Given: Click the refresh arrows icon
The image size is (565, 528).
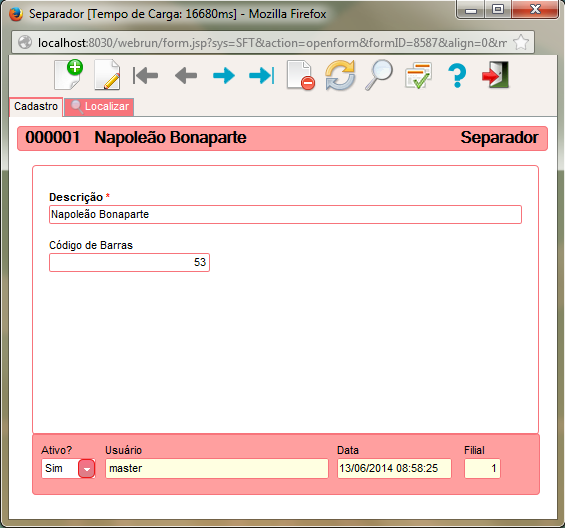Looking at the screenshot, I should coord(340,75).
